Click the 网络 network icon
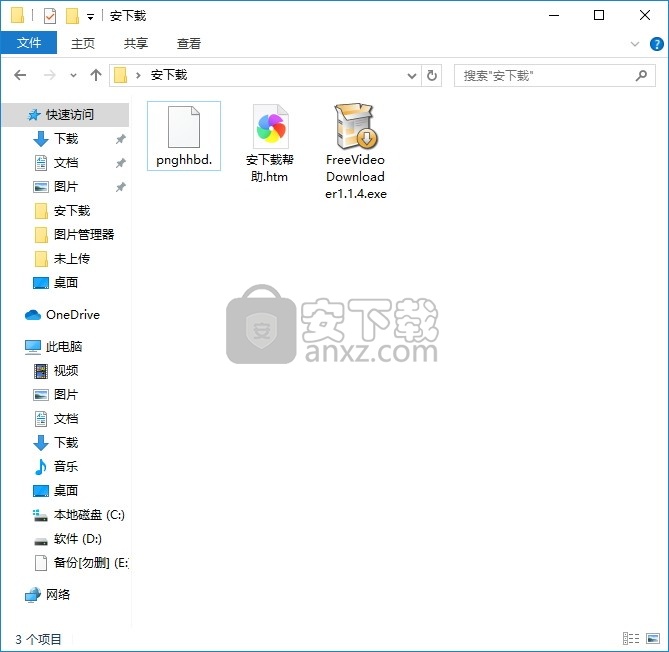The height and width of the screenshot is (652, 669). 32,594
